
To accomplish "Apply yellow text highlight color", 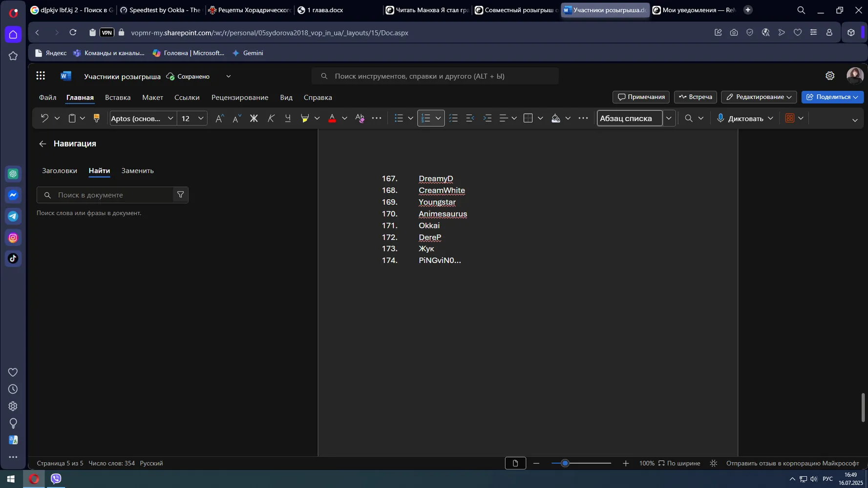I will coord(305,118).
